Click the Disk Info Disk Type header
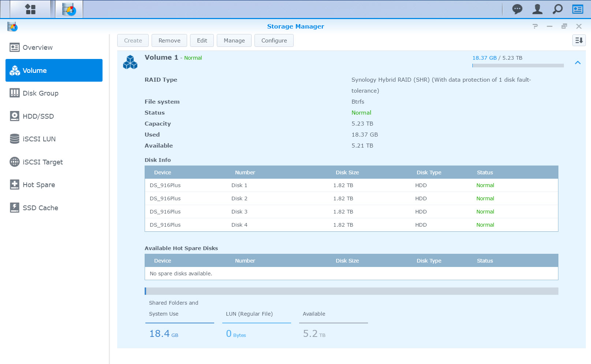 coord(429,172)
